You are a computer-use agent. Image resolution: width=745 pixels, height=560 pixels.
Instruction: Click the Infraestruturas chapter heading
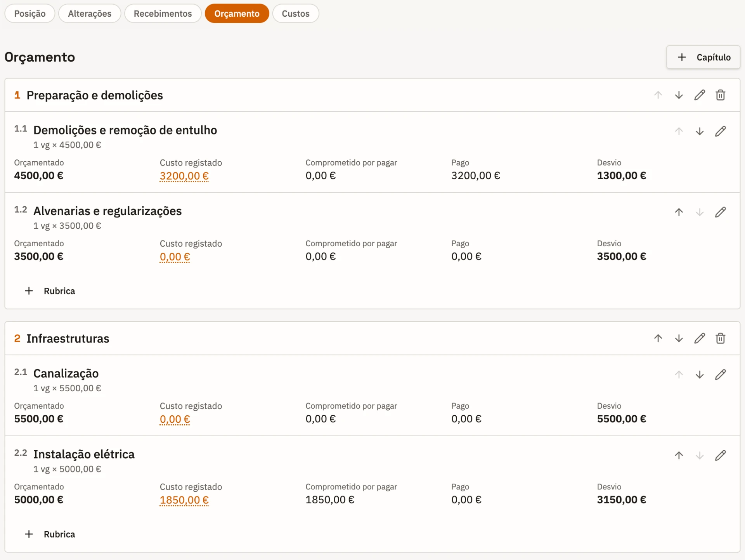[68, 339]
